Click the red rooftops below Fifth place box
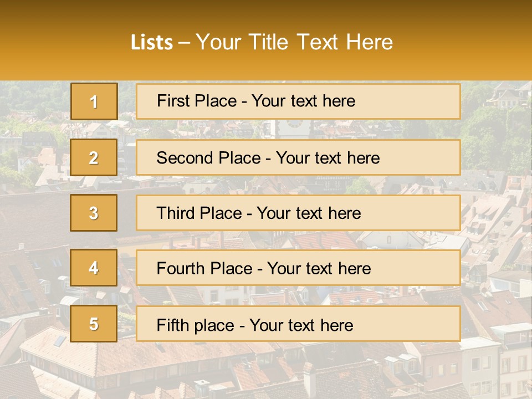 [x=249, y=371]
